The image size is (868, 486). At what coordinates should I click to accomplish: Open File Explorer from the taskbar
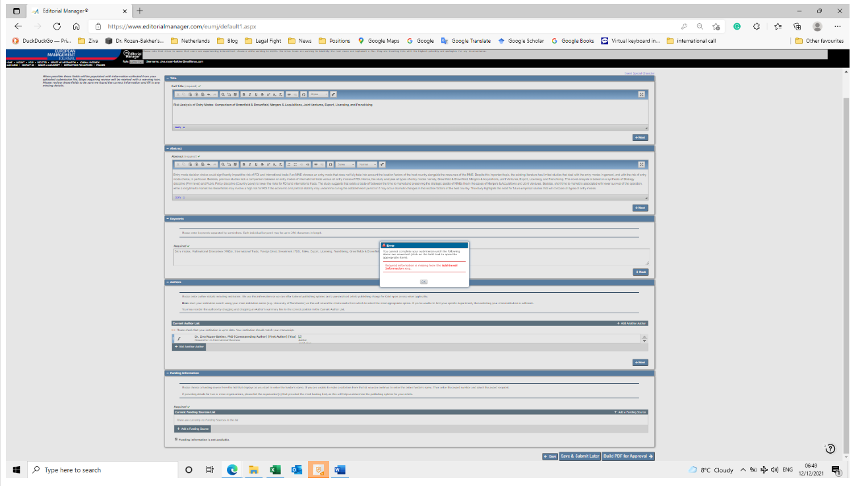[x=253, y=470]
